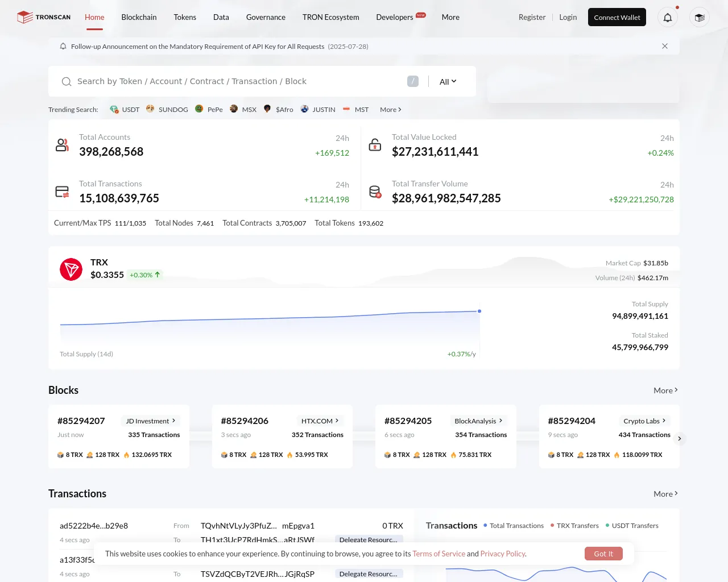Open block #85294207
The width and height of the screenshot is (728, 582).
click(x=81, y=421)
